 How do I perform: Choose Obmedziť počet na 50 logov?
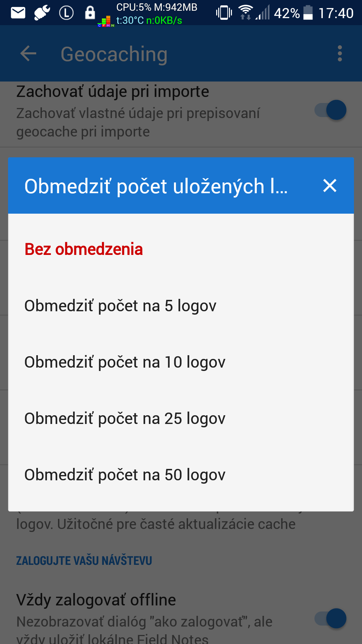[125, 475]
